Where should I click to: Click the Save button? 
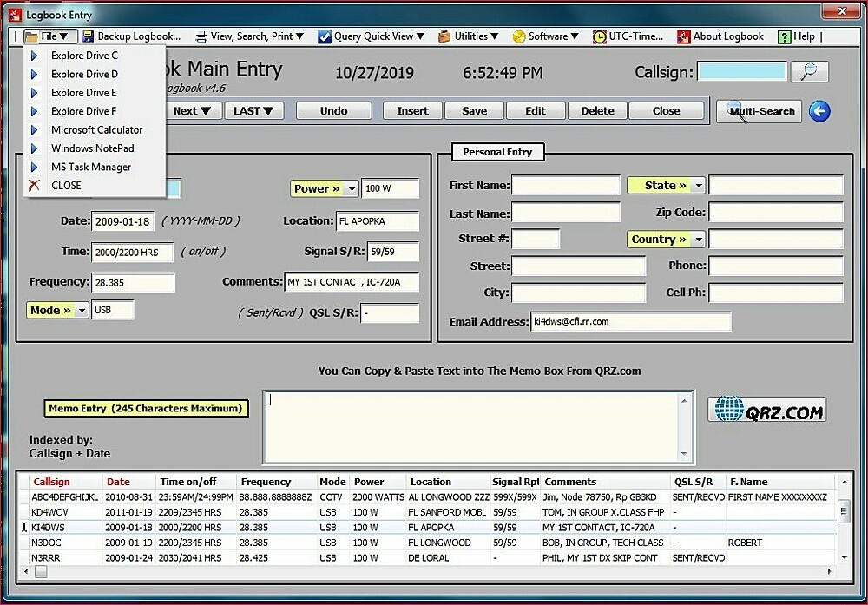pyautogui.click(x=474, y=110)
